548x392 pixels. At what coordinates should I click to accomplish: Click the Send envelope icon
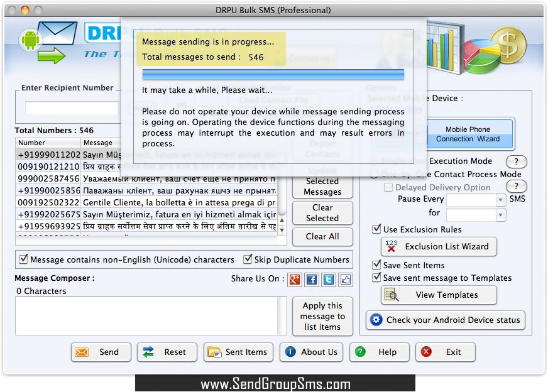[x=82, y=352]
